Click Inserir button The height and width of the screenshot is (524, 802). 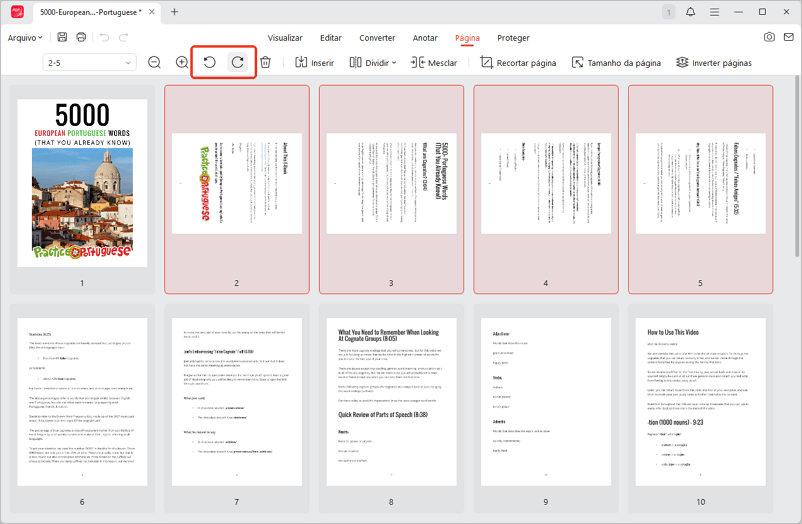315,62
